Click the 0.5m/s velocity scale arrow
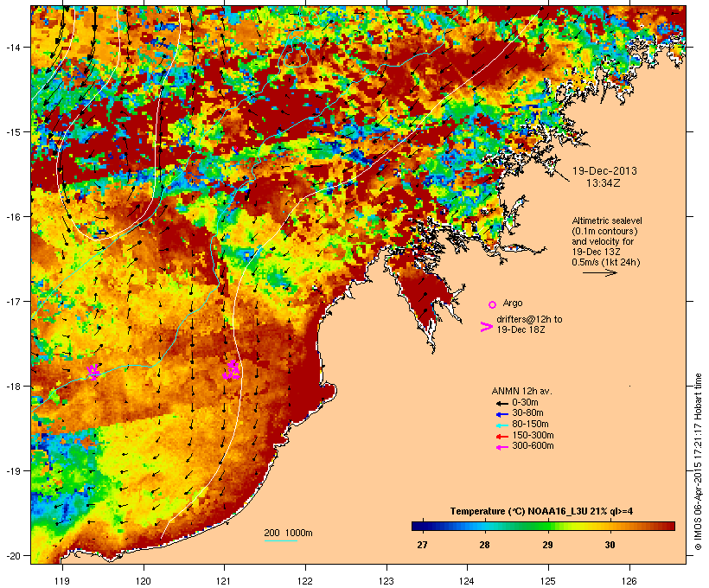 (599, 272)
